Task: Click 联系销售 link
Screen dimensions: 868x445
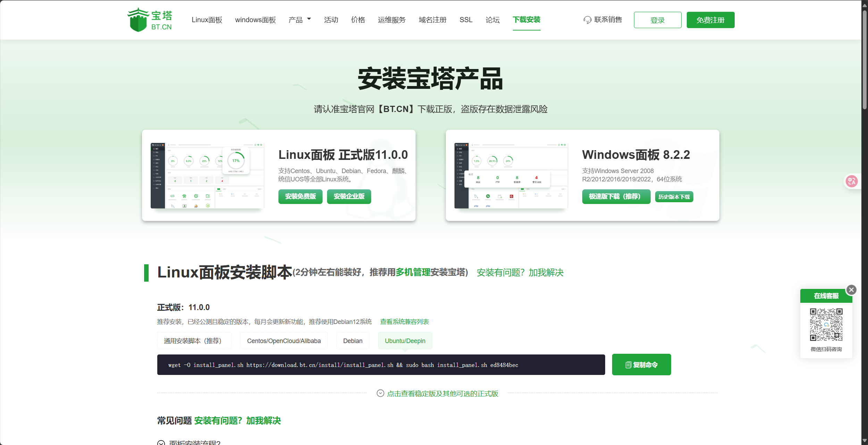Action: [608, 20]
